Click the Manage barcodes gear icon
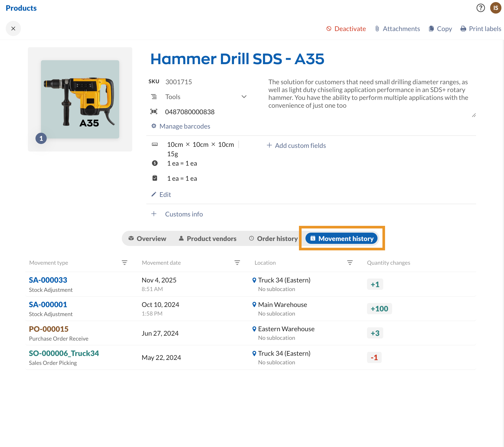Image resolution: width=504 pixels, height=447 pixels. 154,126
